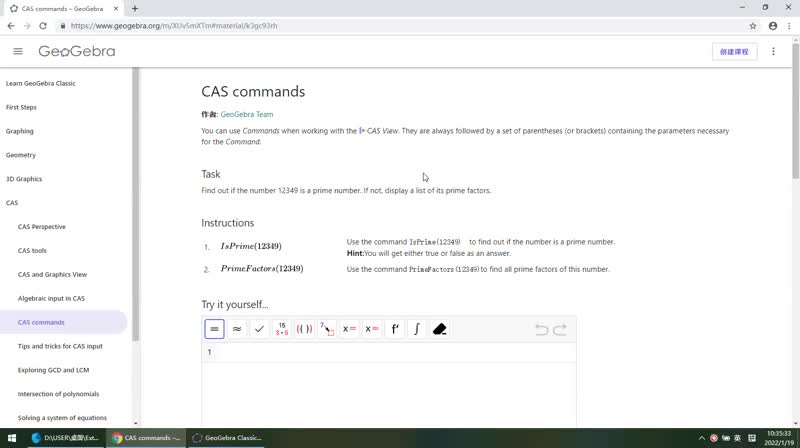Screen dimensions: 800x448
Task: Click the 创建课程 button
Action: 734,52
